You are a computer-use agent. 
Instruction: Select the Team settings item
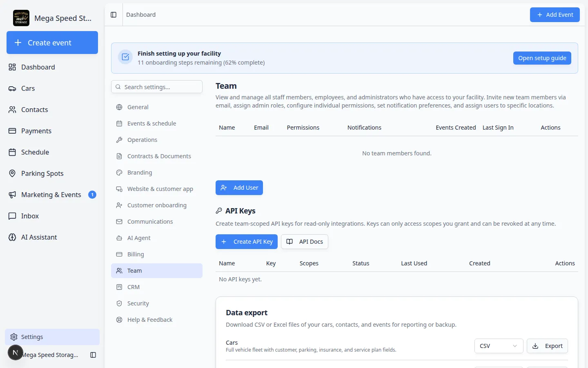point(157,271)
